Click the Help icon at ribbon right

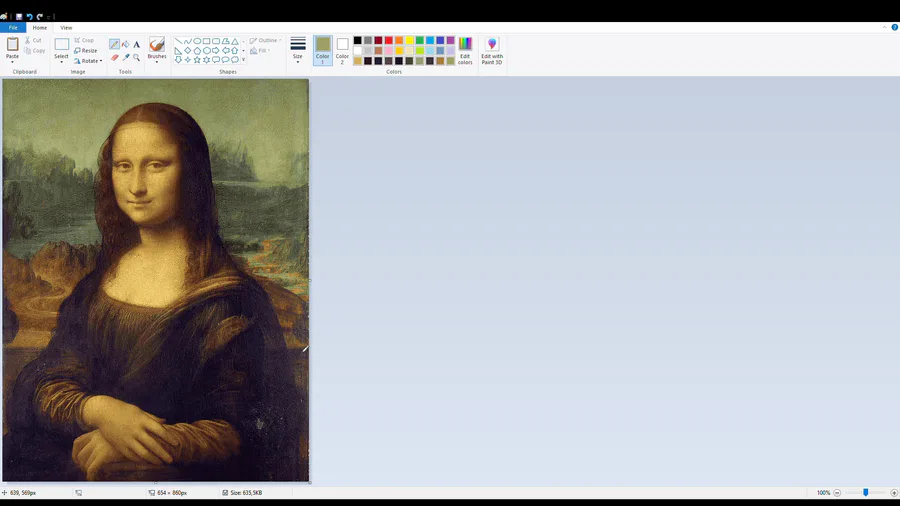pos(894,28)
